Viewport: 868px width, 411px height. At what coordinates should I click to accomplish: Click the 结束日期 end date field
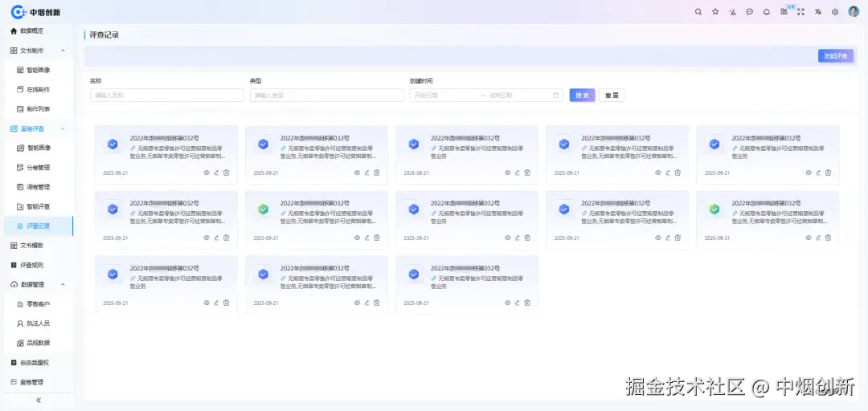[518, 96]
